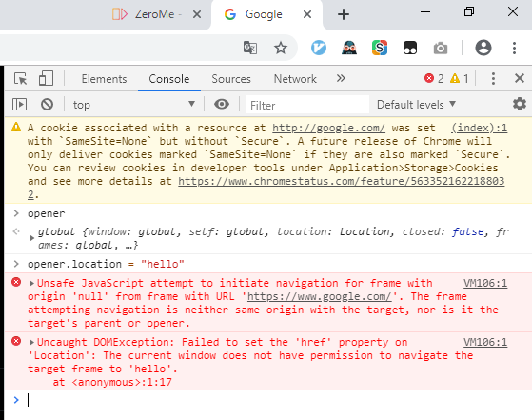This screenshot has width=532, height=420.
Task: Click the translate page icon
Action: point(250,48)
